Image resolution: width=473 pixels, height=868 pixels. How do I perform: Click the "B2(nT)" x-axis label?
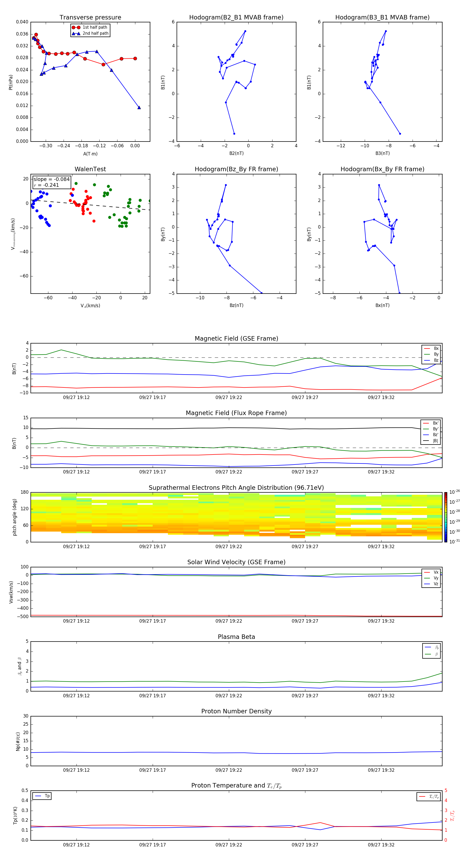pyautogui.click(x=236, y=153)
